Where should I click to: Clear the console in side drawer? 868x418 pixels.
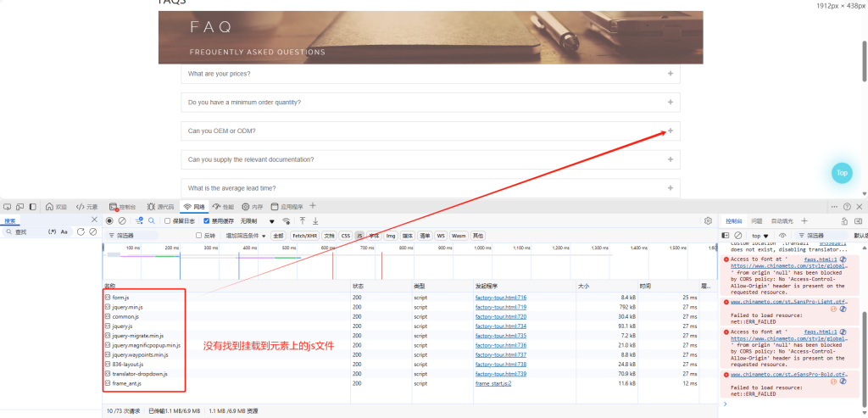pyautogui.click(x=738, y=236)
